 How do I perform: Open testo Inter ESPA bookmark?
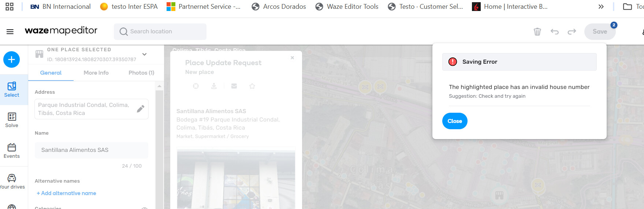pyautogui.click(x=129, y=7)
